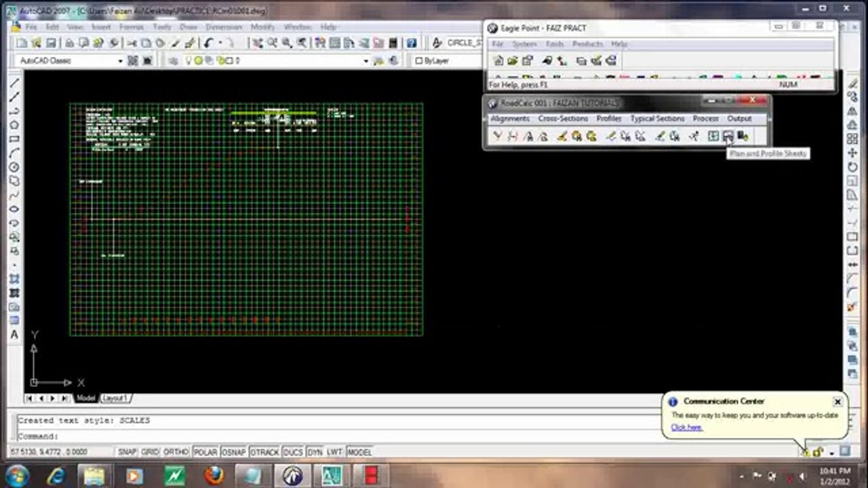Toggle LWT lineweight display
This screenshot has height=488, width=868.
(335, 452)
